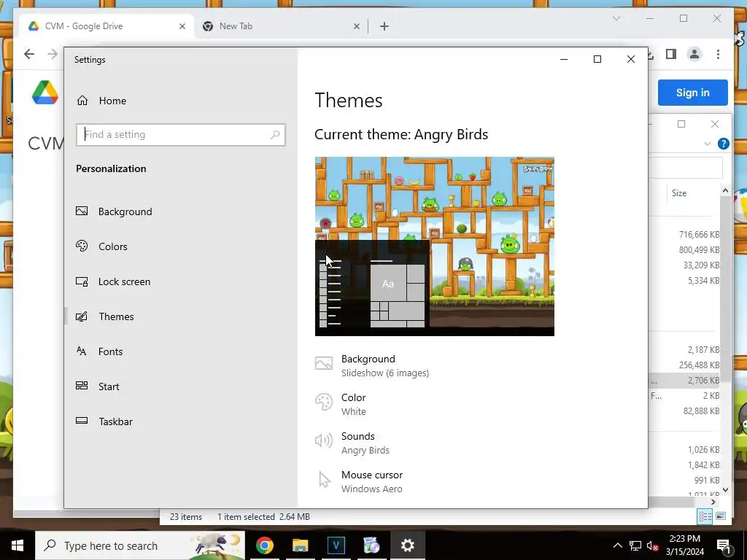Close the New Tab tab in Chrome
The image size is (747, 560).
[x=356, y=27]
